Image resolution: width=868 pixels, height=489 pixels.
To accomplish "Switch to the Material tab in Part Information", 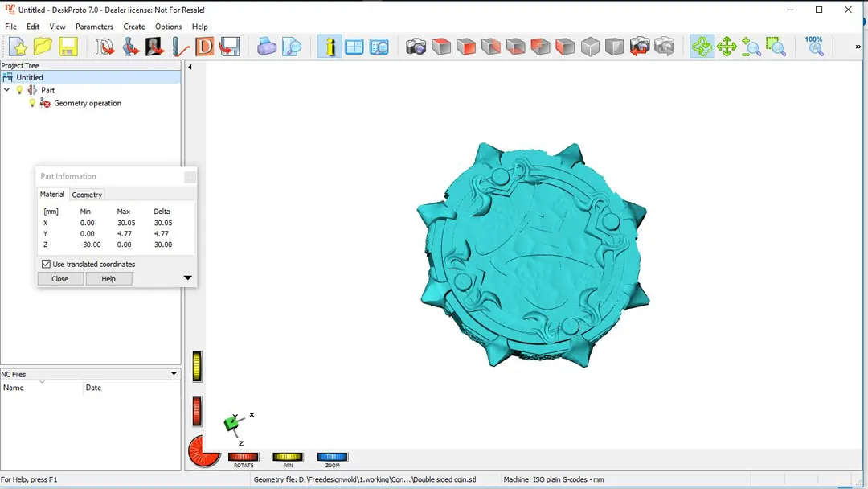I will click(52, 195).
